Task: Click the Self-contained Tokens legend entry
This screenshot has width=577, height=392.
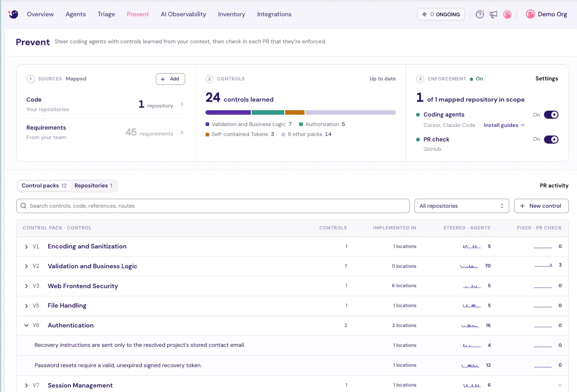Action: tap(240, 134)
